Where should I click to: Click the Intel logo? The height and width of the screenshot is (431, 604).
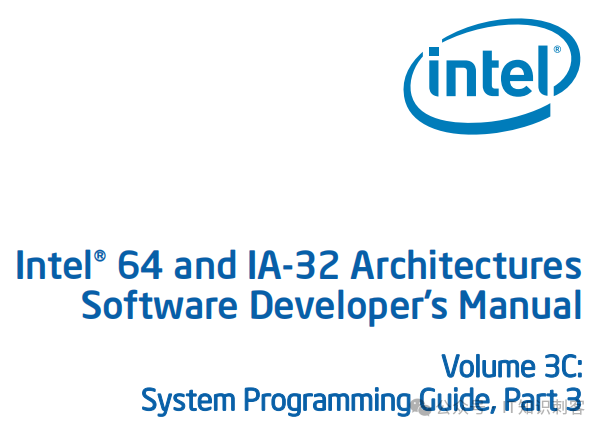click(x=492, y=76)
